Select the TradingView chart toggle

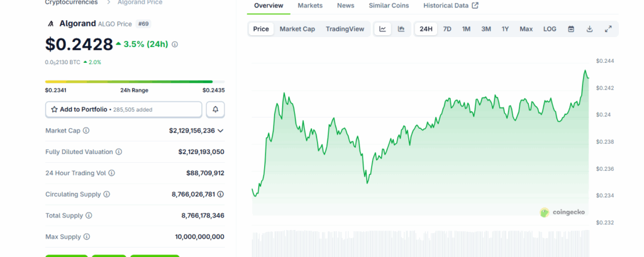pyautogui.click(x=345, y=29)
